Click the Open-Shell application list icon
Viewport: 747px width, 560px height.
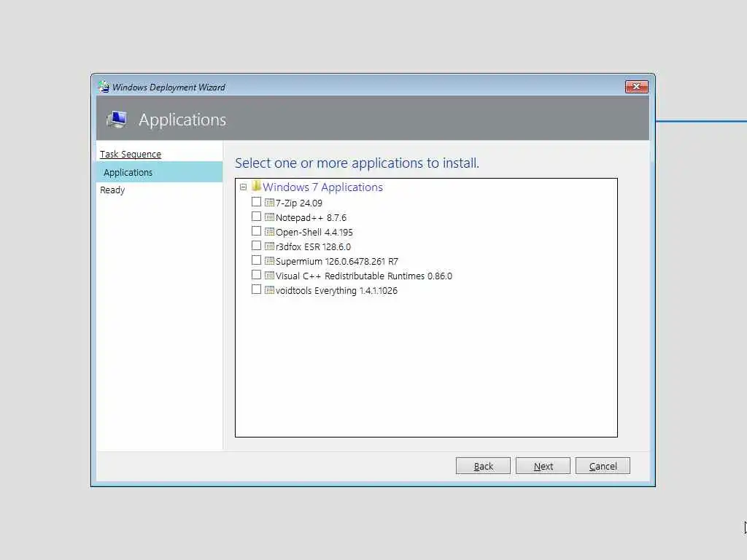click(269, 232)
